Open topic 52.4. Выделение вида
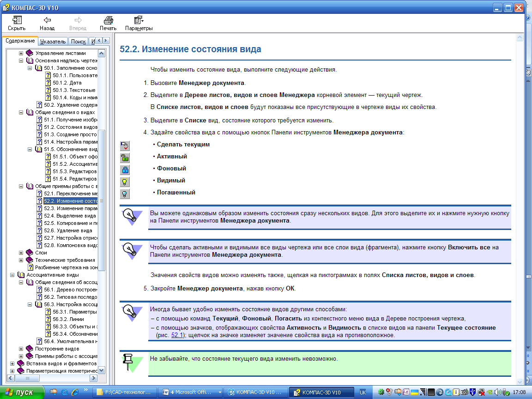 pyautogui.click(x=70, y=216)
